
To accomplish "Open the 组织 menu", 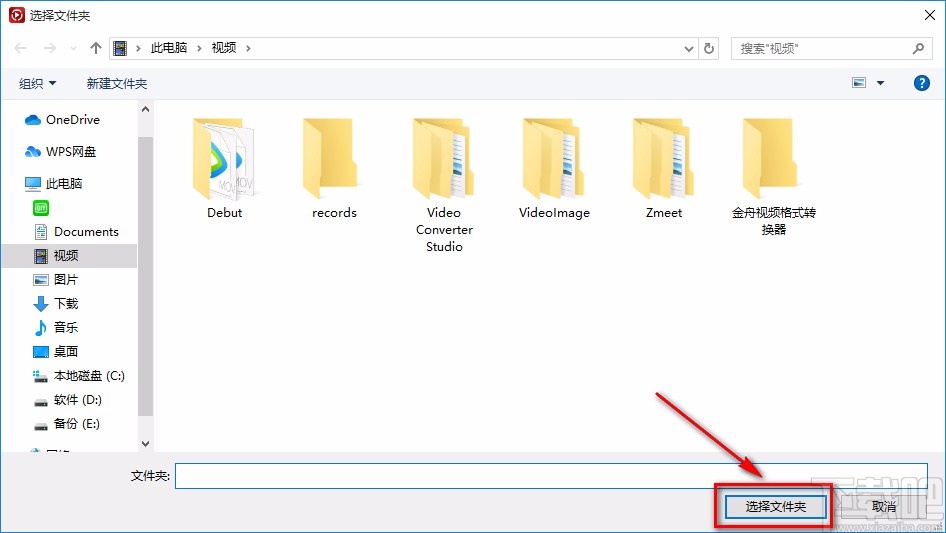I will coord(37,83).
